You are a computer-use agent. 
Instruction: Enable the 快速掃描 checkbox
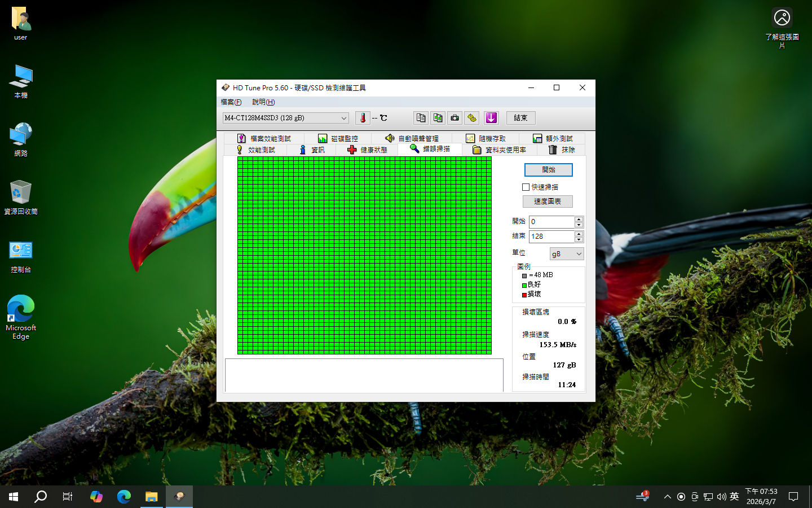tap(526, 187)
